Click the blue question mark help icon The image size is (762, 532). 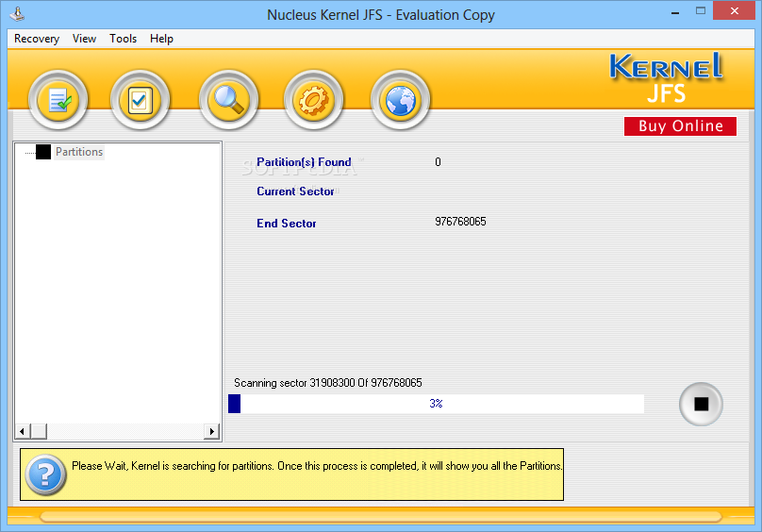[x=45, y=474]
